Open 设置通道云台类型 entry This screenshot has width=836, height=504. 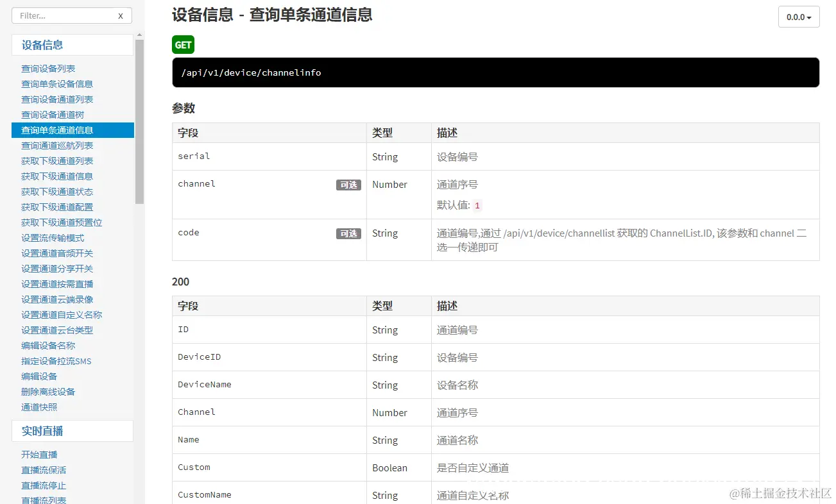coord(57,330)
